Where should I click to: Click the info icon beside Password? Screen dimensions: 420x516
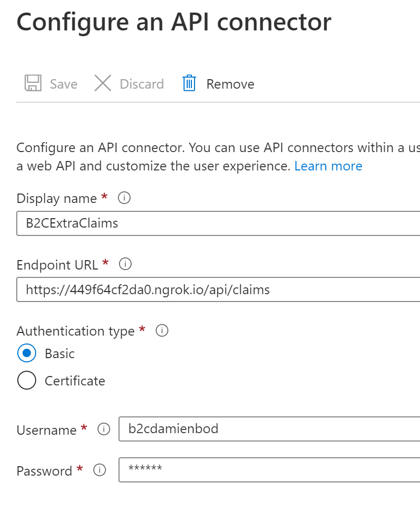(99, 470)
